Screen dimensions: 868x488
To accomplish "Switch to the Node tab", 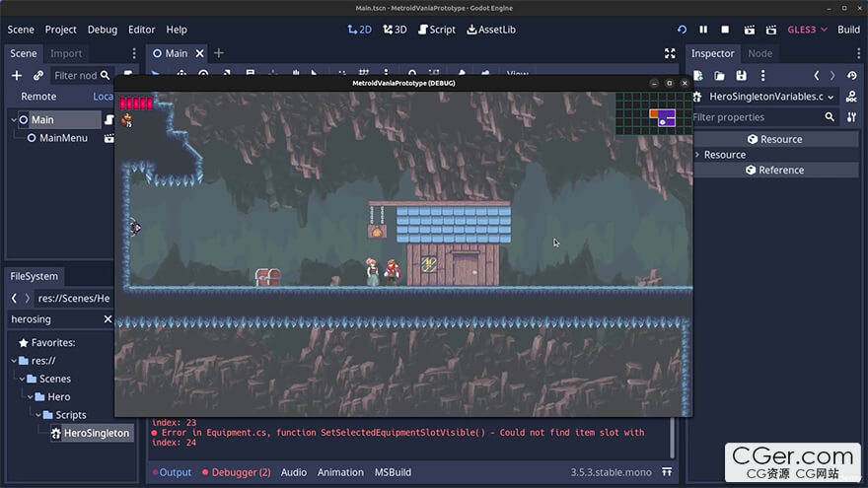I will pyautogui.click(x=759, y=53).
